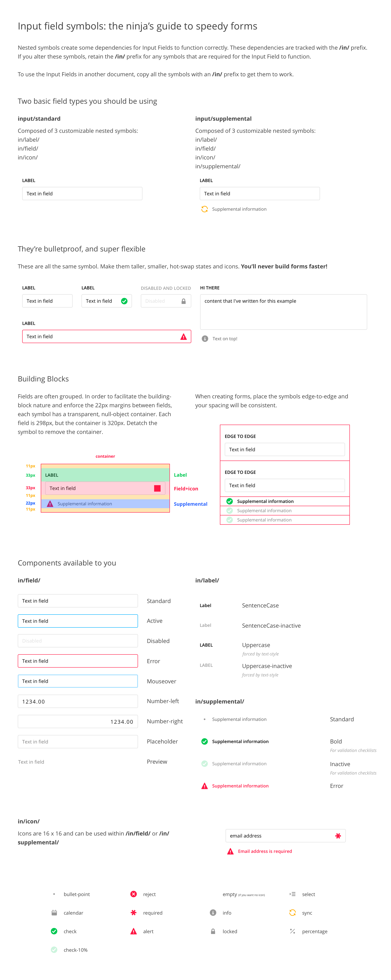
Task: Click green check beside bold Supplemental information in Edge to Edge
Action: tap(229, 502)
